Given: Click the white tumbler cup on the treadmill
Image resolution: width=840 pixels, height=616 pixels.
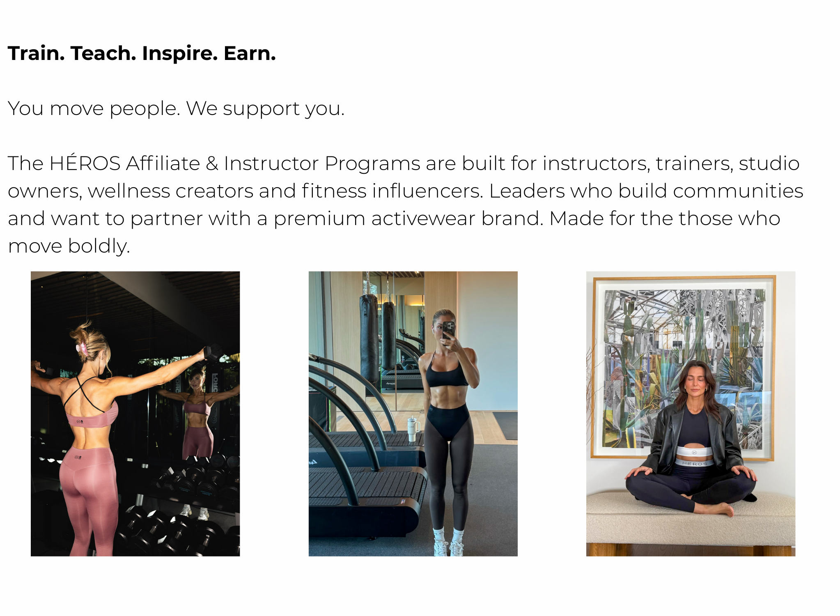Looking at the screenshot, I should 412,430.
